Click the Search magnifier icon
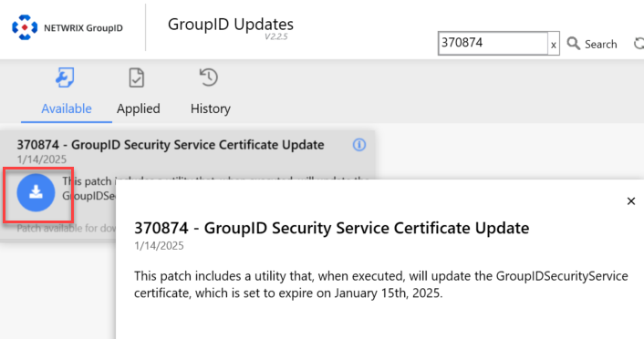Image resolution: width=644 pixels, height=339 pixels. [574, 43]
